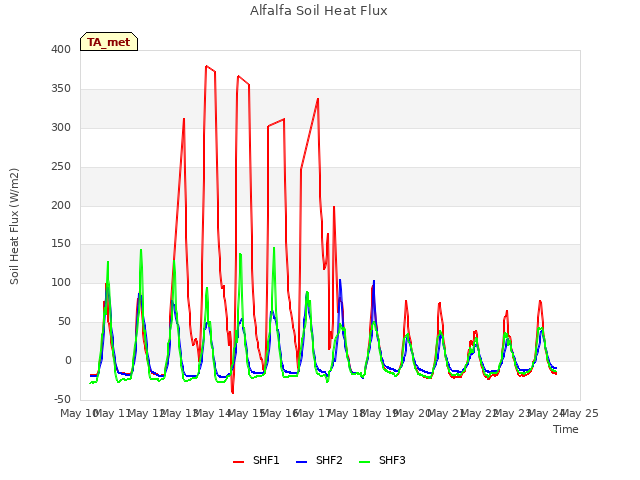Click the May 10 x-axis tick label
The image size is (640, 480).
tap(78, 413)
